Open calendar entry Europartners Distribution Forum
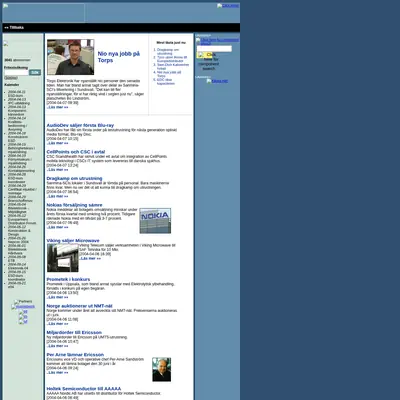Screen dimensions: 400x400 [x=22, y=221]
